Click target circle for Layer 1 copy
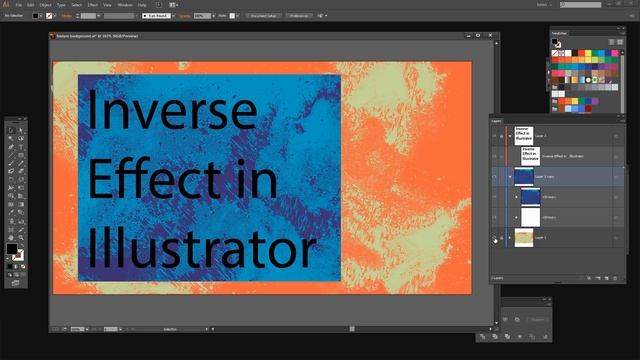 [616, 177]
